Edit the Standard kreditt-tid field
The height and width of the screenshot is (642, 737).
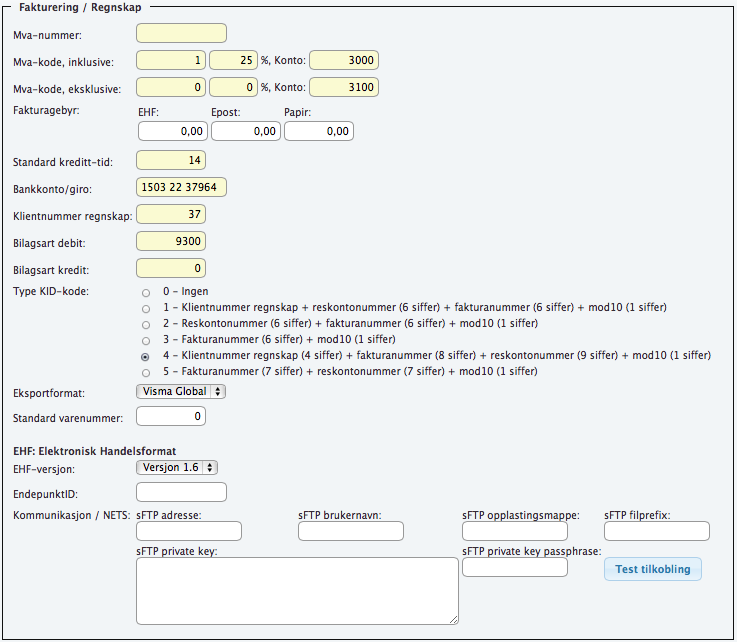(x=171, y=160)
